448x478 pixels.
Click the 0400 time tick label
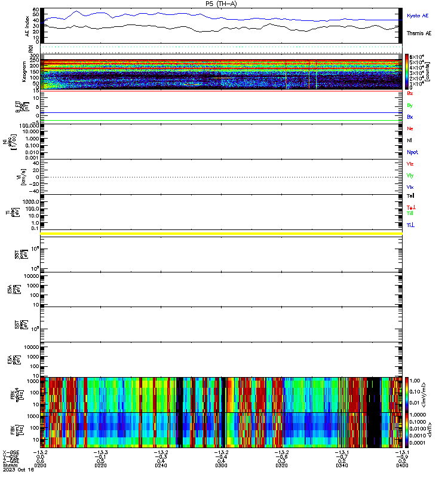[x=402, y=465]
